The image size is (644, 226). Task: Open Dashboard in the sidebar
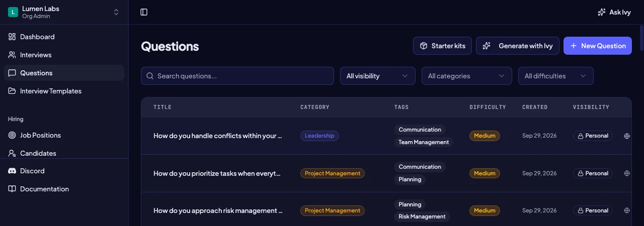click(x=64, y=37)
